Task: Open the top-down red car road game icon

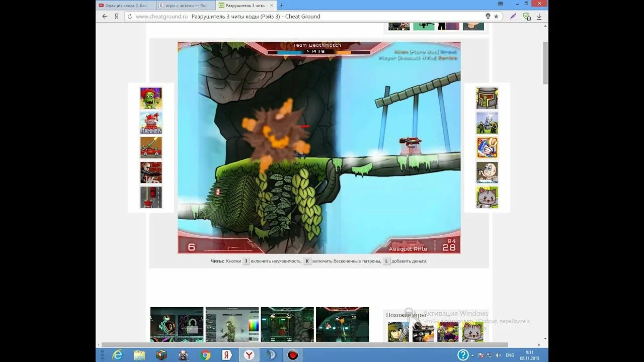Action: [x=151, y=197]
